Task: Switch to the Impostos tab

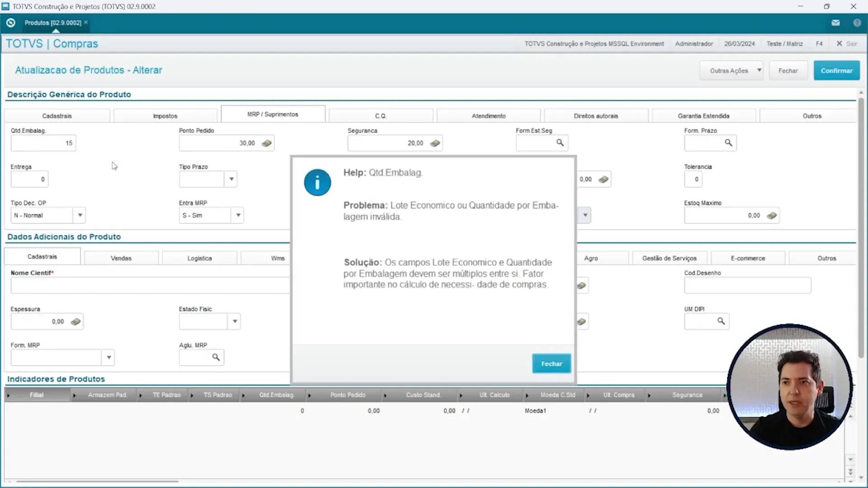Action: [165, 116]
